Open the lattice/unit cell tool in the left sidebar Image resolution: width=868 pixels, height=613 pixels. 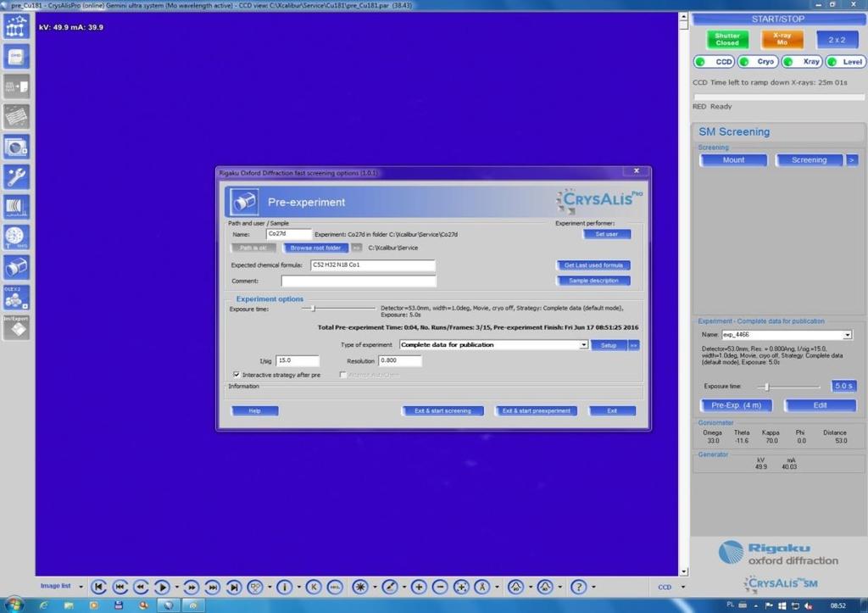click(x=16, y=26)
